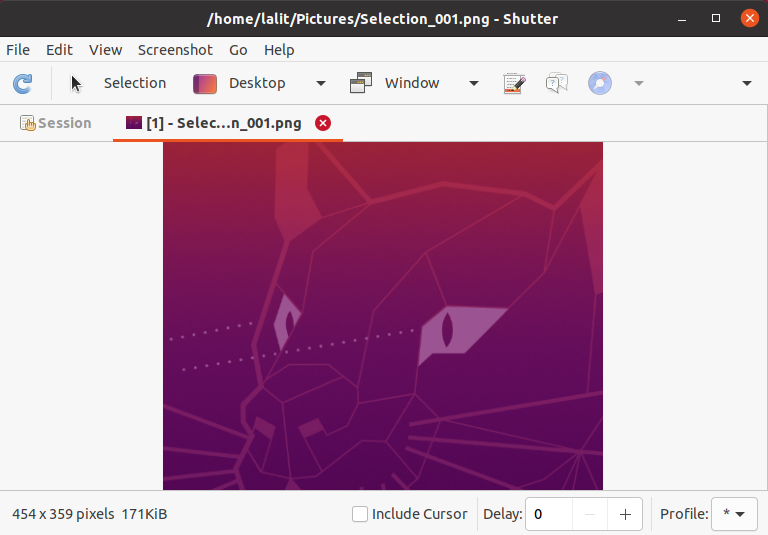Image resolution: width=768 pixels, height=535 pixels.
Task: Open the Edit drawing tool icon
Action: click(514, 83)
